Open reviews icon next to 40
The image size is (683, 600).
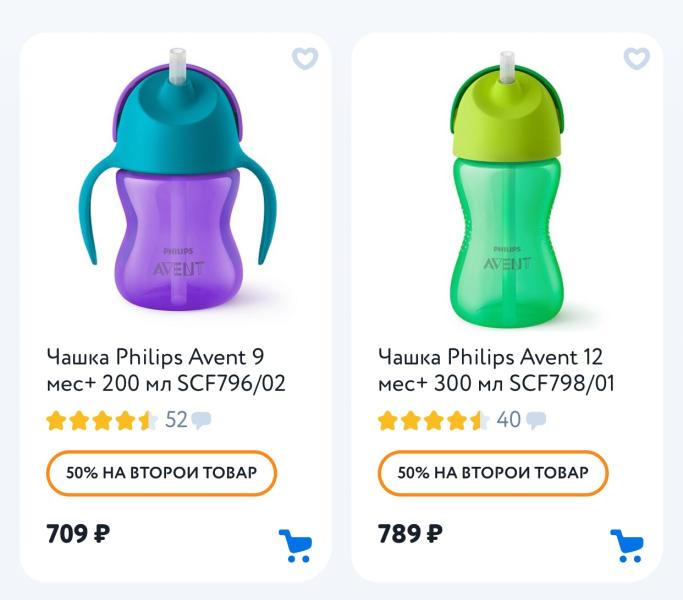tap(536, 420)
